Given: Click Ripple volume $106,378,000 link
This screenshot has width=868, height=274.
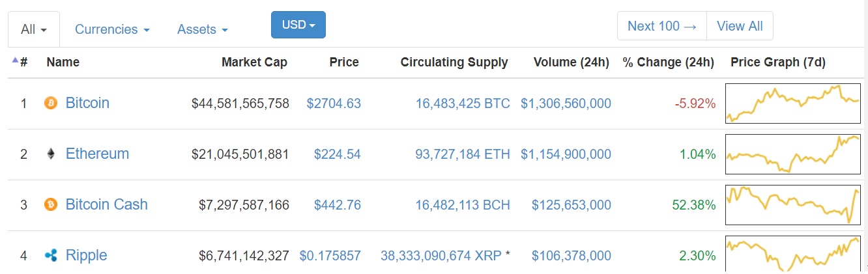Looking at the screenshot, I should (571, 256).
